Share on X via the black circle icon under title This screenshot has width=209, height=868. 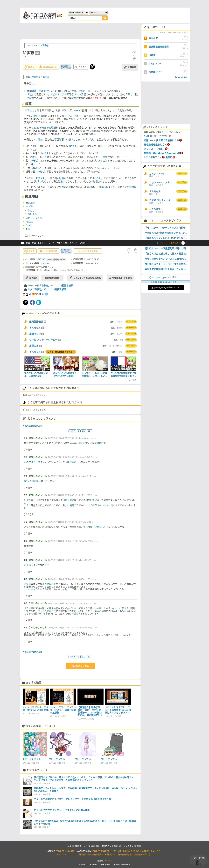click(92, 67)
